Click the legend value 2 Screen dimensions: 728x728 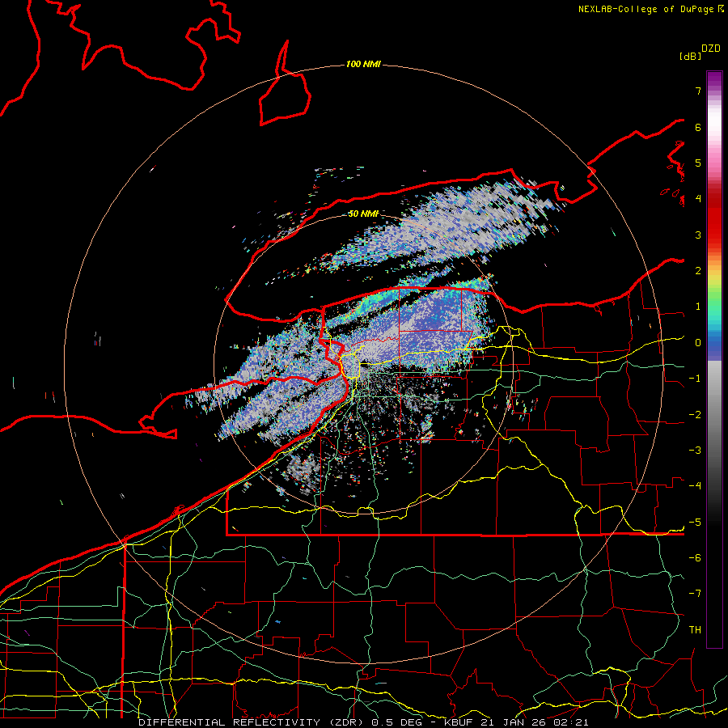tap(698, 271)
